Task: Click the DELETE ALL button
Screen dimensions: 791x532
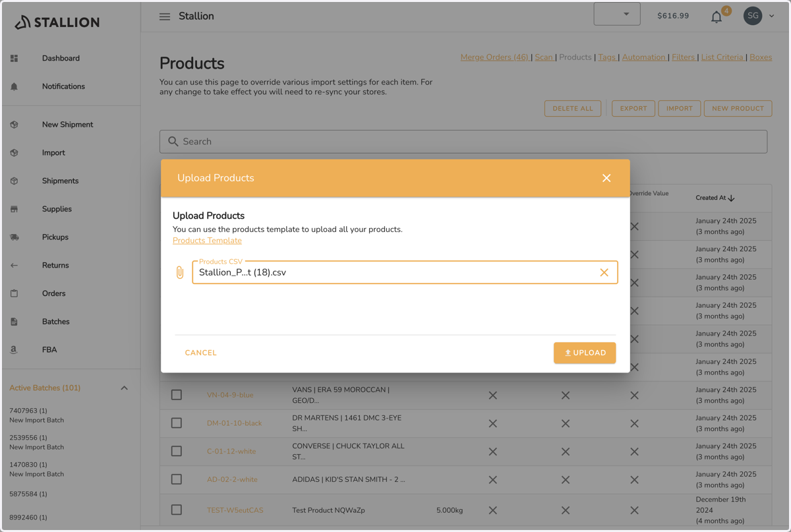Action: pyautogui.click(x=573, y=109)
